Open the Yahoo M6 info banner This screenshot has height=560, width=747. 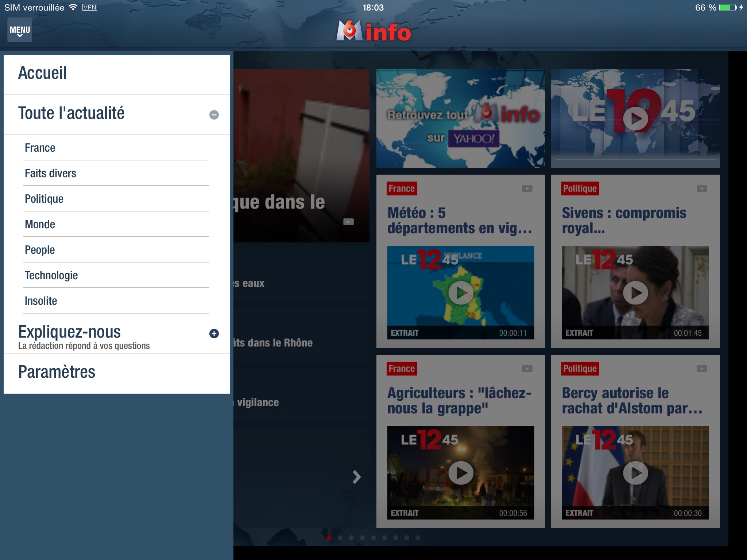pyautogui.click(x=461, y=118)
